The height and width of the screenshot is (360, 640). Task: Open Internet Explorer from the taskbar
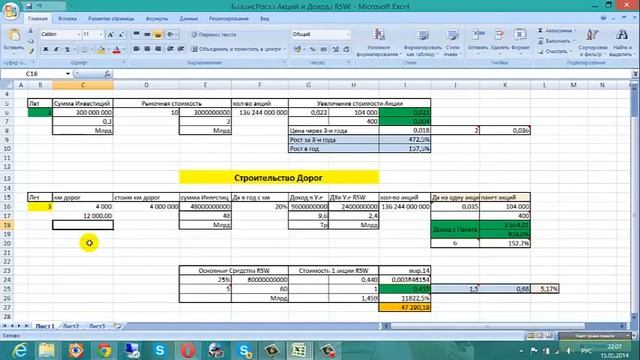pos(19,350)
